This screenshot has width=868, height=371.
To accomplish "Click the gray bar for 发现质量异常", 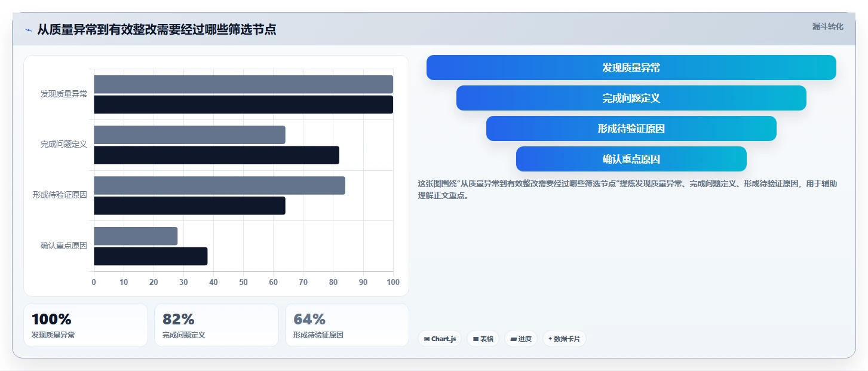I will coord(243,84).
